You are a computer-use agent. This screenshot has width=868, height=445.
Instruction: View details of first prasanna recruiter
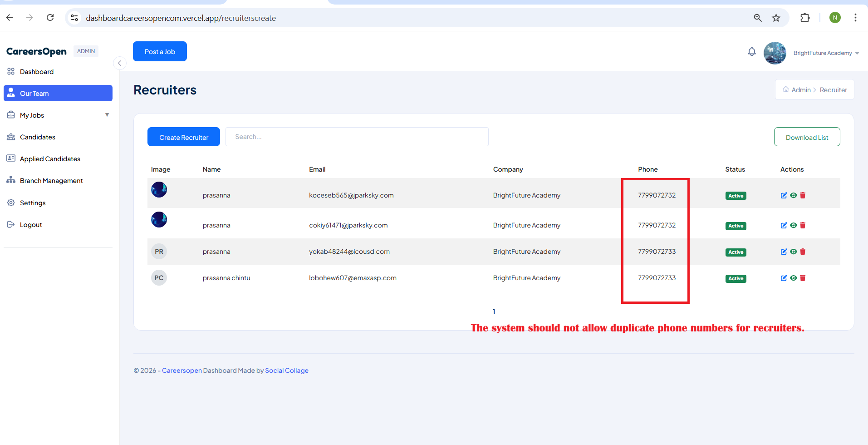793,195
